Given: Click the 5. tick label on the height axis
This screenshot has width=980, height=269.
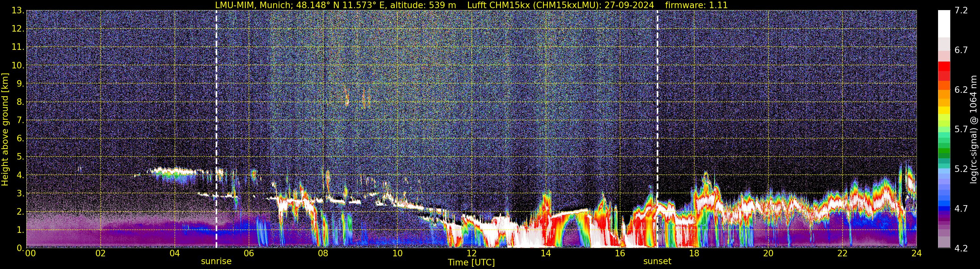Looking at the screenshot, I should [x=20, y=157].
